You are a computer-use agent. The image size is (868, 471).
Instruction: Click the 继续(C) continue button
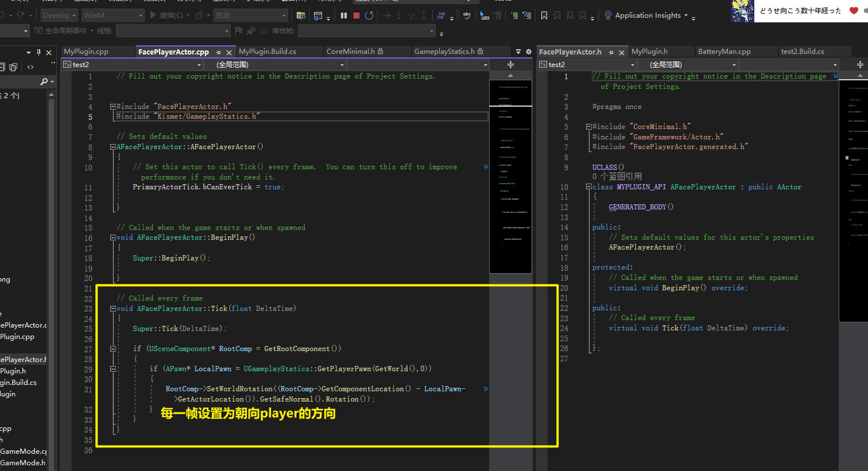coord(166,15)
